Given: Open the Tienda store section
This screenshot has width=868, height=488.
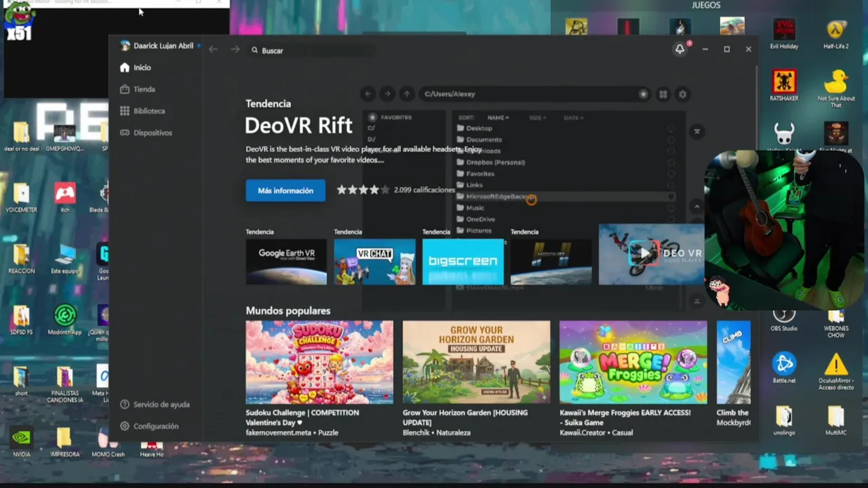Looking at the screenshot, I should (138, 89).
